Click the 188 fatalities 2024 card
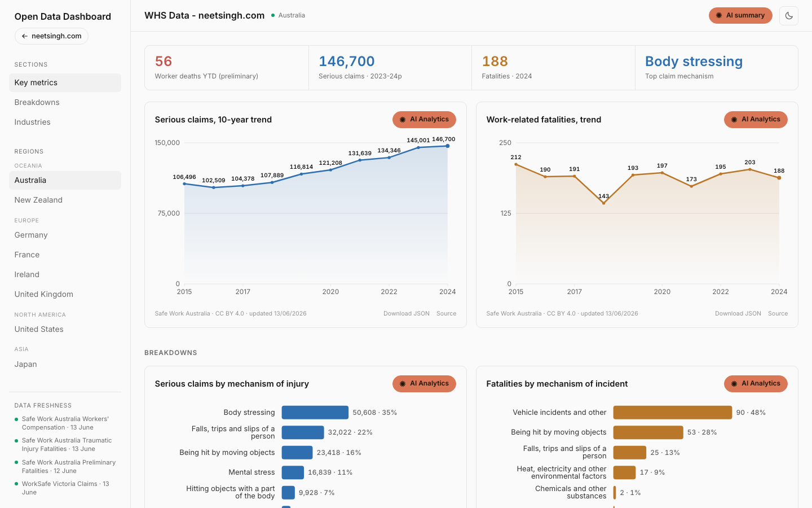812x508 pixels. tap(553, 68)
